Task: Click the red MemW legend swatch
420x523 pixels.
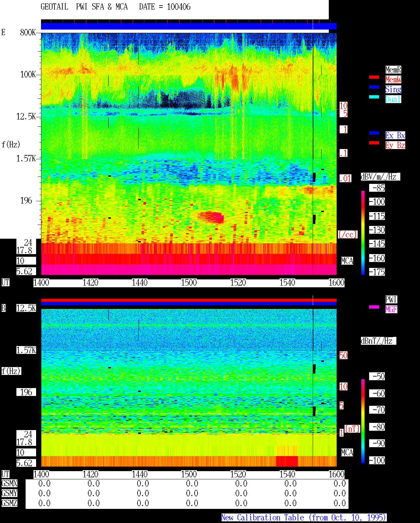Action: point(374,77)
